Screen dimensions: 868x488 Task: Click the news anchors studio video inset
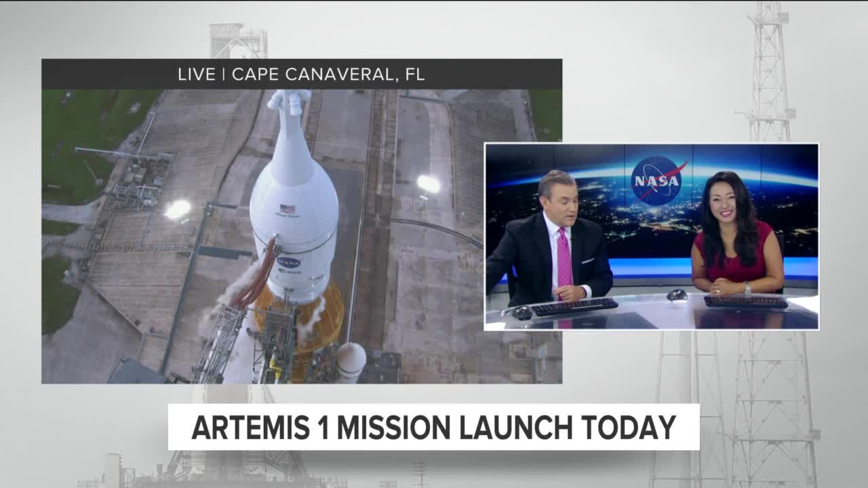tap(652, 237)
